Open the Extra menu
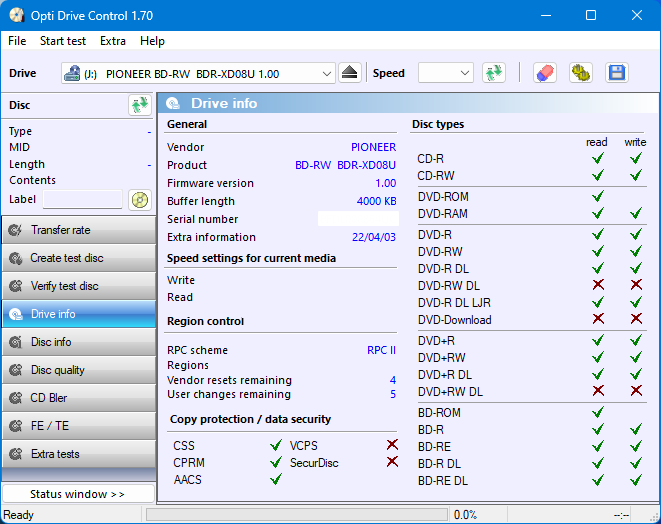 pos(113,41)
